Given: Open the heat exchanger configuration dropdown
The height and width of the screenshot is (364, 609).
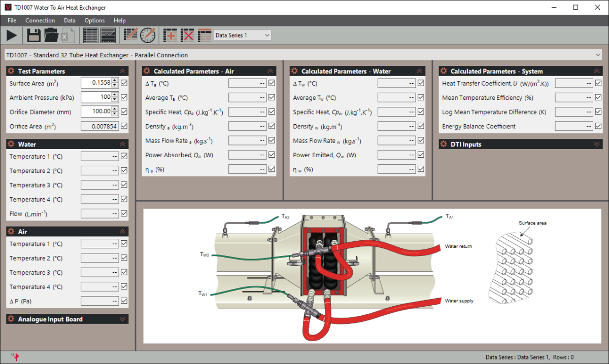Looking at the screenshot, I should tap(597, 55).
